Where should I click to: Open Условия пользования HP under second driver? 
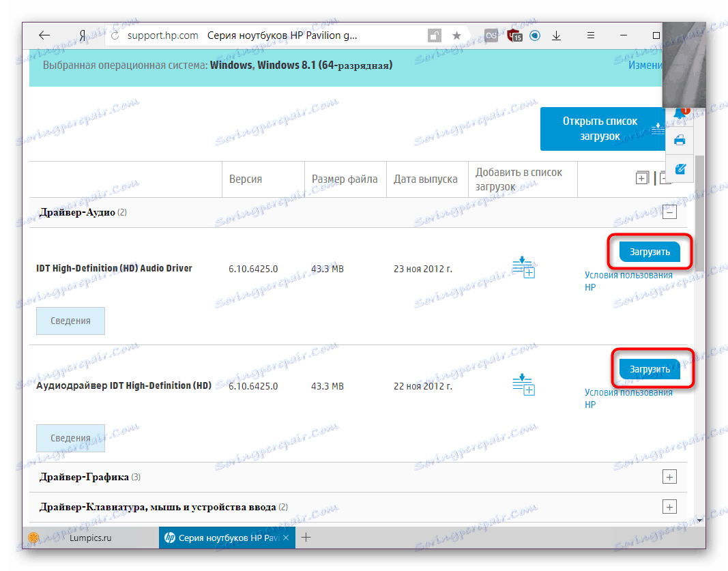coord(628,398)
